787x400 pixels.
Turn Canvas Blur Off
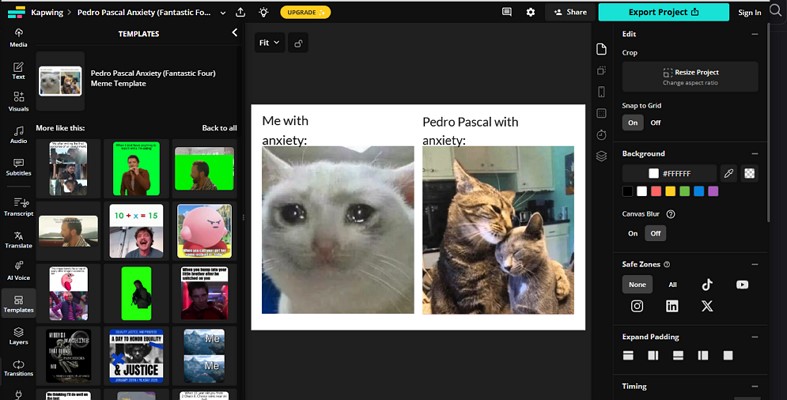[655, 233]
